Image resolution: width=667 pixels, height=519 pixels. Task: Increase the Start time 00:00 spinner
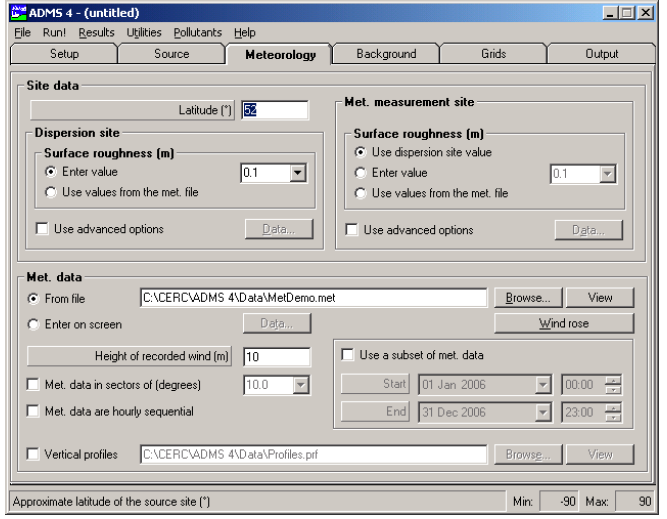click(x=613, y=381)
